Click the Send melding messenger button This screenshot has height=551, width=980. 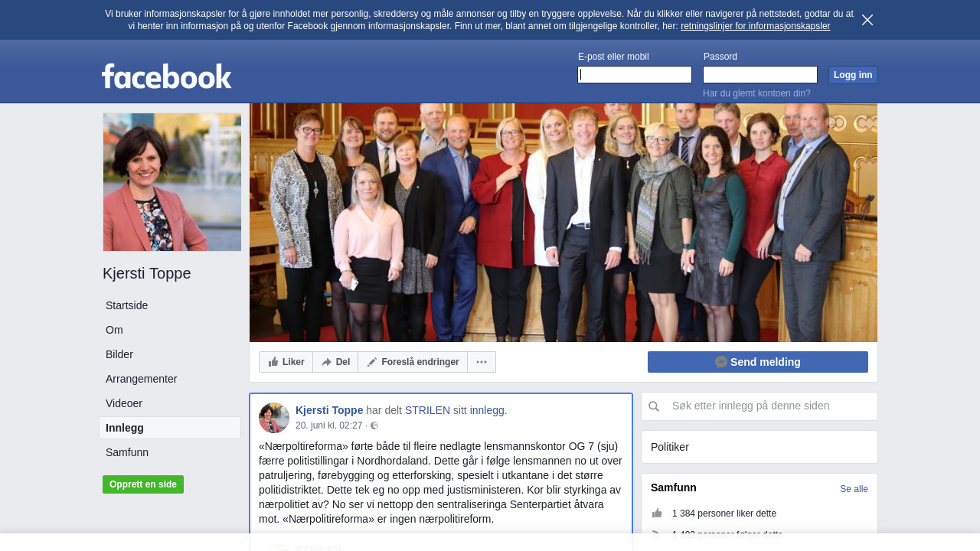758,362
